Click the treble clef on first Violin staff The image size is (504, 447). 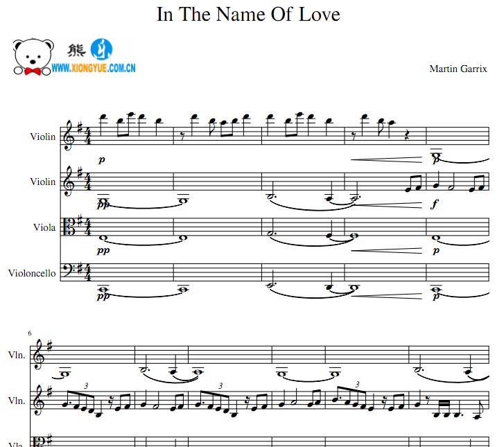click(x=69, y=135)
